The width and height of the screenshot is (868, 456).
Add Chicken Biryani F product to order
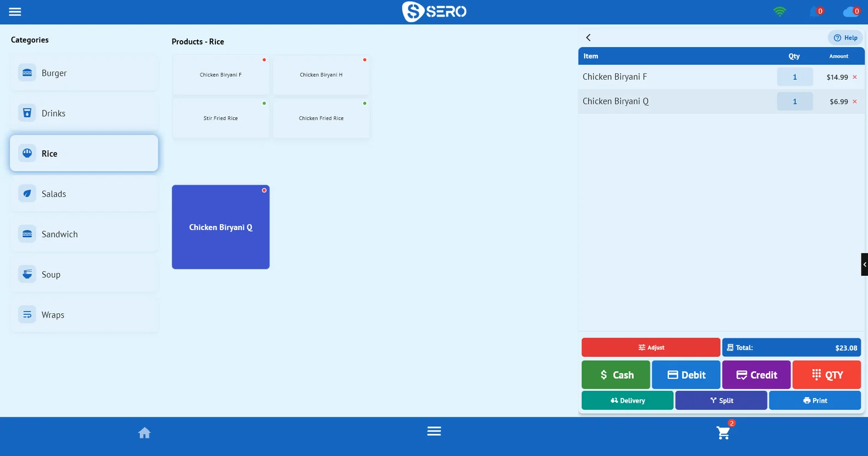221,75
